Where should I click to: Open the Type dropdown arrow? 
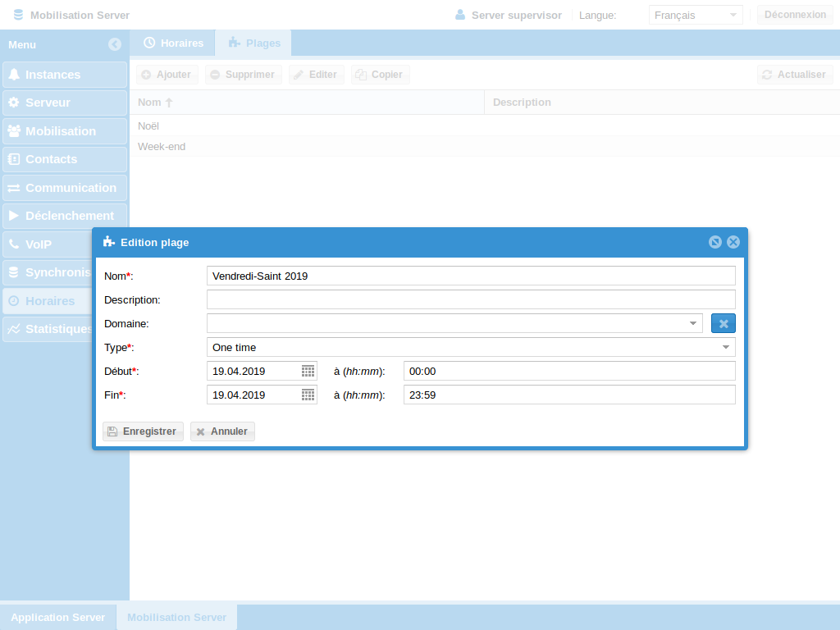[726, 347]
